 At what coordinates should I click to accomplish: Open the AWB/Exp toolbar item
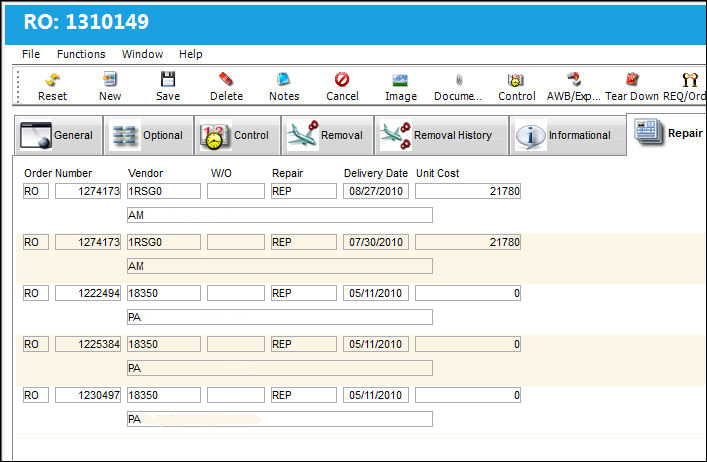pos(574,79)
